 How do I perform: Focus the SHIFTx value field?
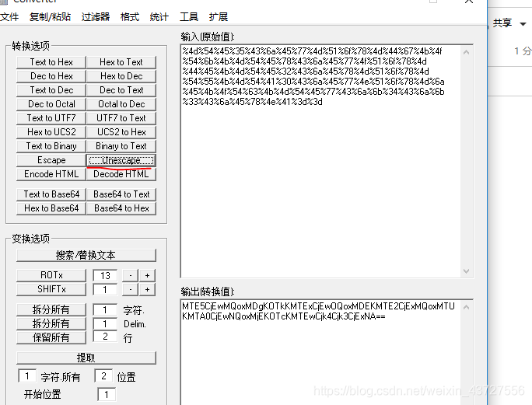pyautogui.click(x=105, y=290)
